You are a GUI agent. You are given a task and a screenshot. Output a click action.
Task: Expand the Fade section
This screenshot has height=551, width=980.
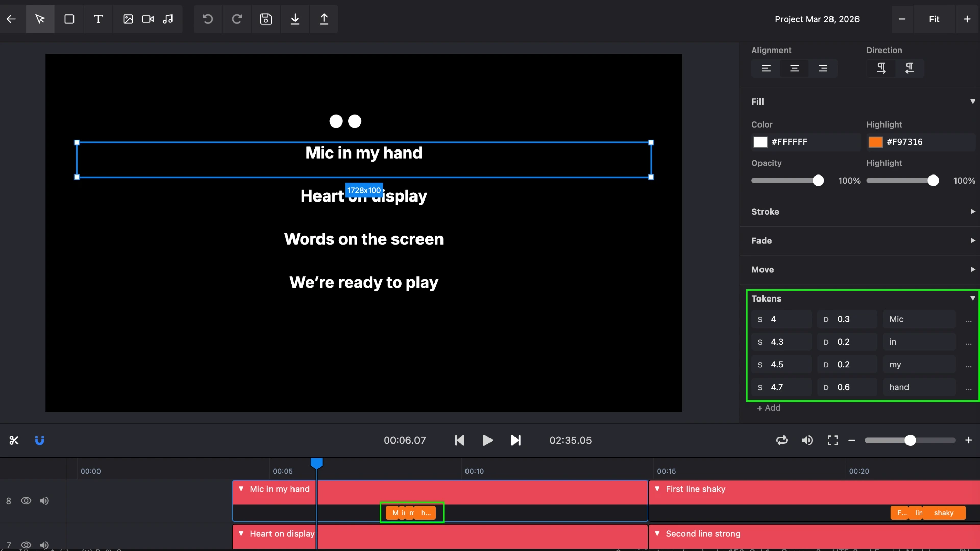(972, 240)
